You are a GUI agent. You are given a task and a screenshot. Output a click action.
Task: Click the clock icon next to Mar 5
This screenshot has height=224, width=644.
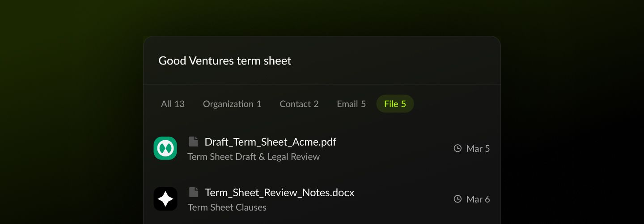point(458,148)
